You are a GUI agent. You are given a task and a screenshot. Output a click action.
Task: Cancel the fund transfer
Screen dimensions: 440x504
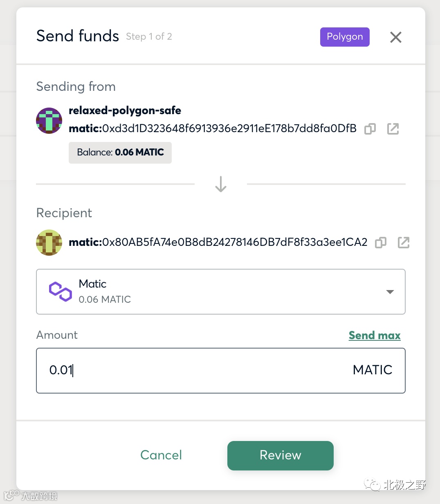pos(161,455)
